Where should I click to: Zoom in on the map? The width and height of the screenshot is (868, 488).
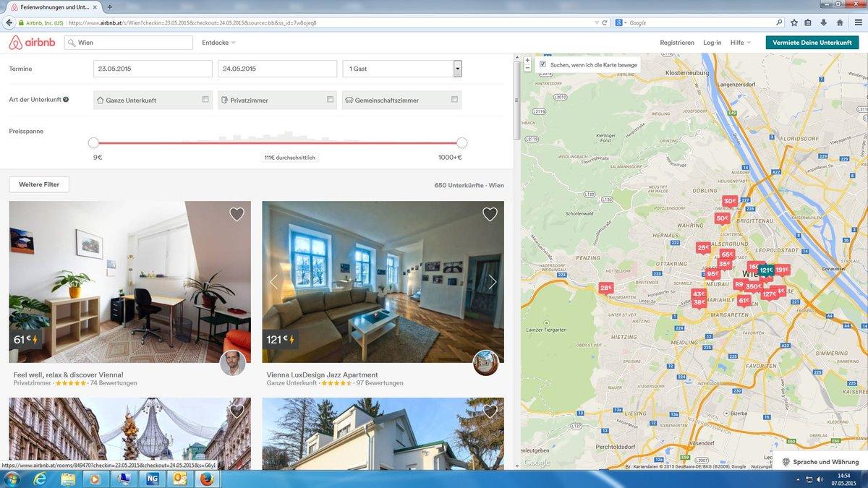(x=527, y=60)
